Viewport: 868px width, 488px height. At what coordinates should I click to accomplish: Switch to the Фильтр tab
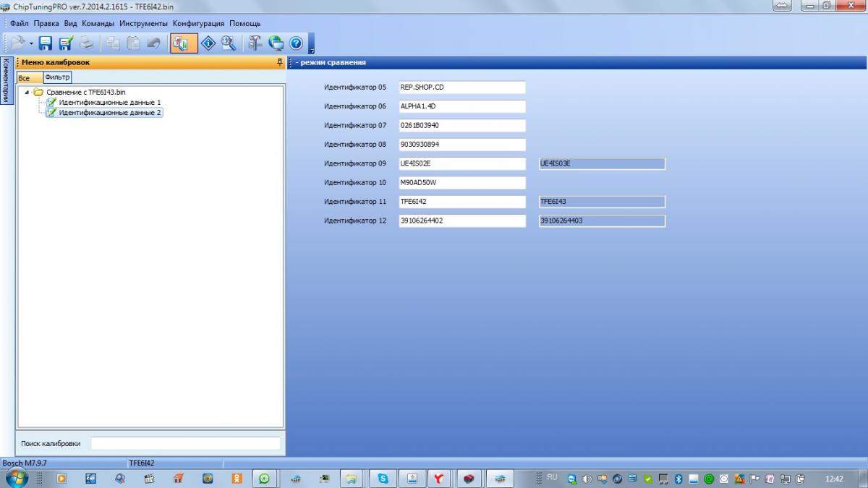(57, 77)
